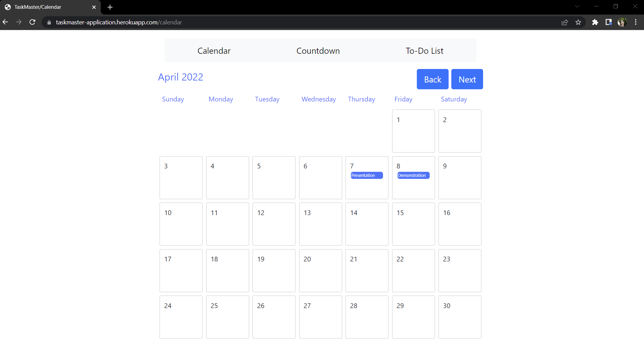This screenshot has height=350, width=644.
Task: Select day 17 on the calendar
Action: tap(181, 271)
